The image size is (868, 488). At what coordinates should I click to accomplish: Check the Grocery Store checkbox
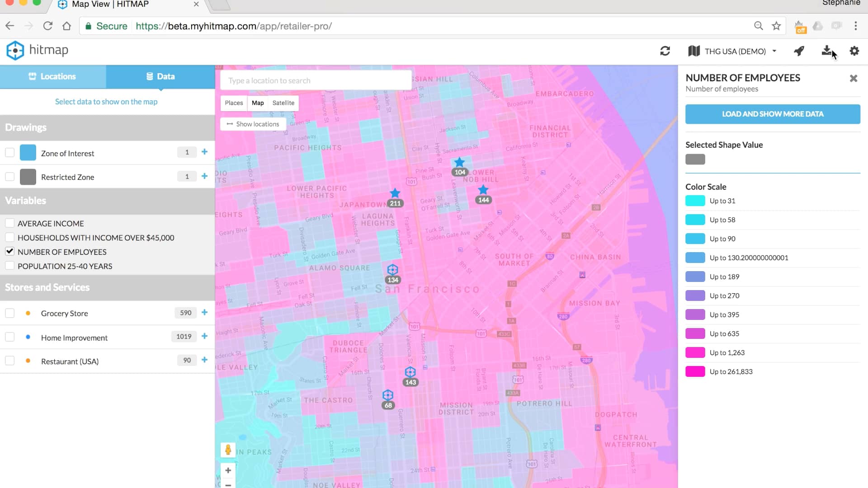9,313
